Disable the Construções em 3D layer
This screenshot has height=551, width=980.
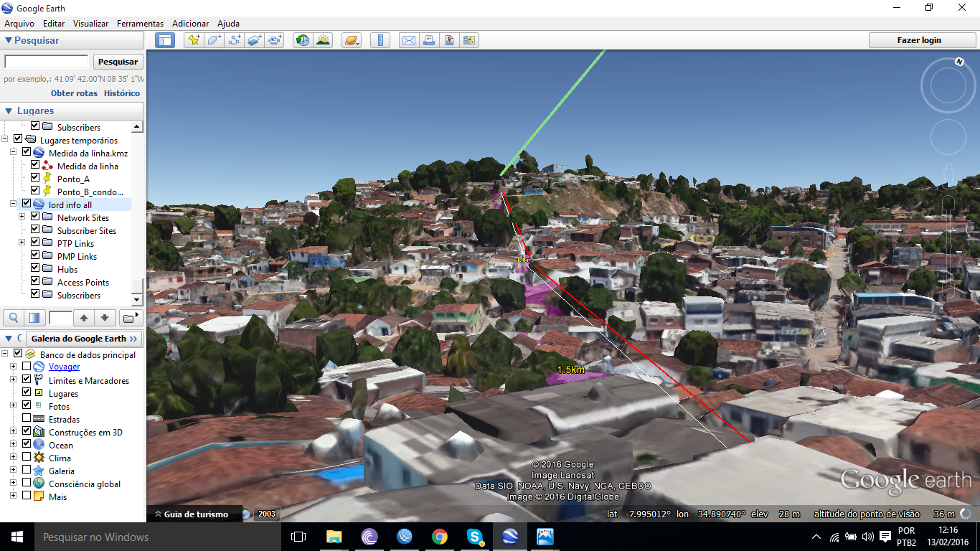27,431
